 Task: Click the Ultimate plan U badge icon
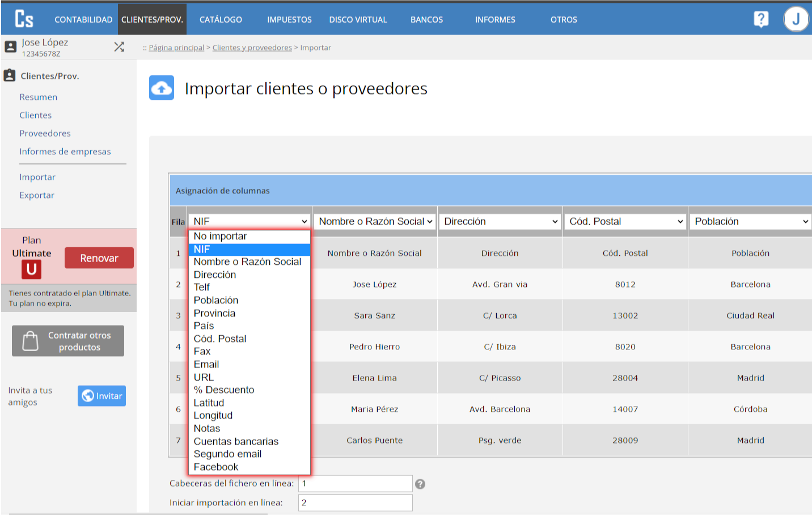coord(32,269)
